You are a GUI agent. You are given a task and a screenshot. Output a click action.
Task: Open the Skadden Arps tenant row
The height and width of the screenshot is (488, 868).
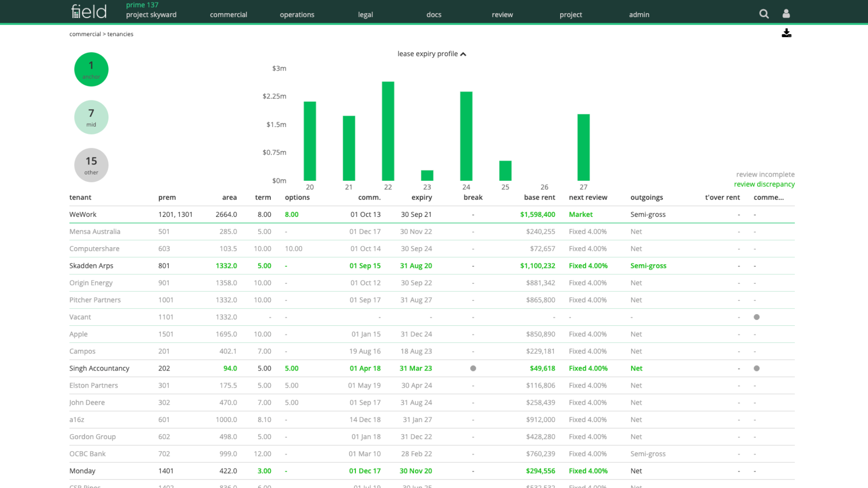pos(432,266)
